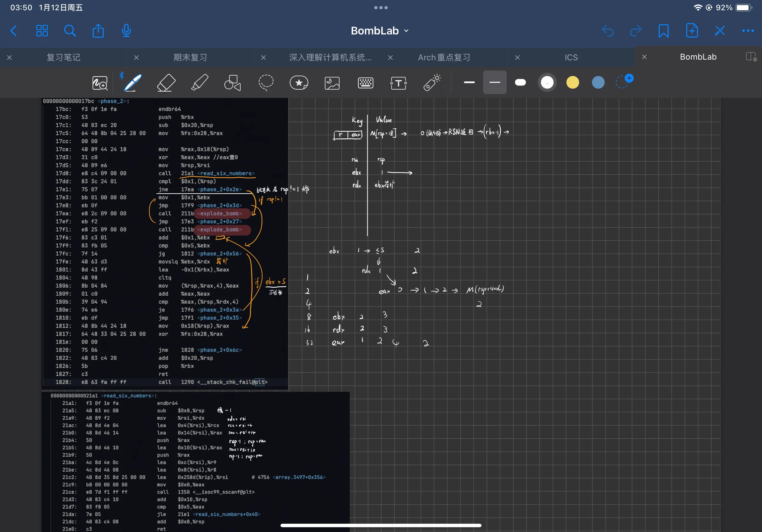Pick the blue pen color
Image resolution: width=762 pixels, height=532 pixels.
tap(598, 82)
